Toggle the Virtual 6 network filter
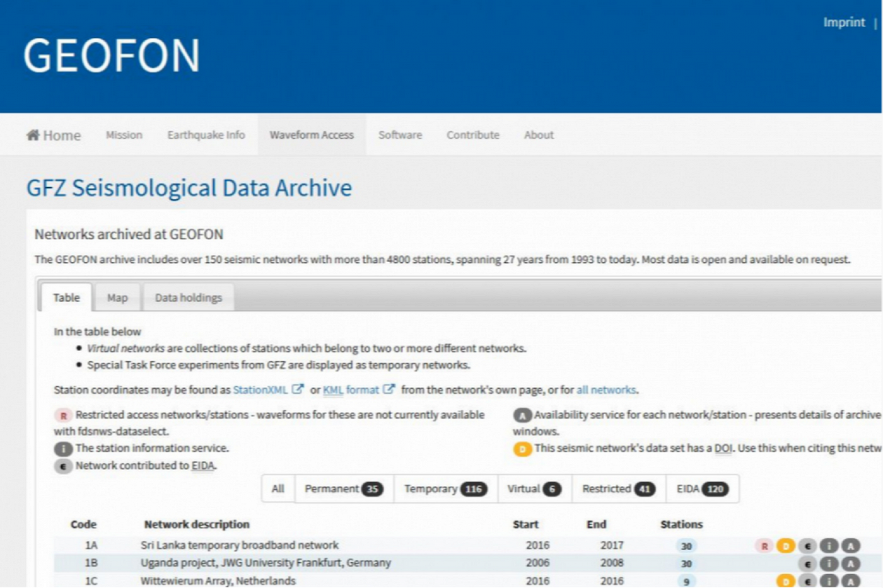 [x=533, y=488]
